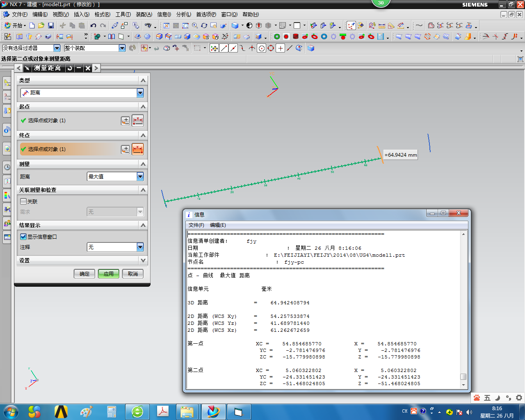This screenshot has height=420, width=525.
Task: Click the next arrow on dialog title bar
Action: click(x=96, y=68)
